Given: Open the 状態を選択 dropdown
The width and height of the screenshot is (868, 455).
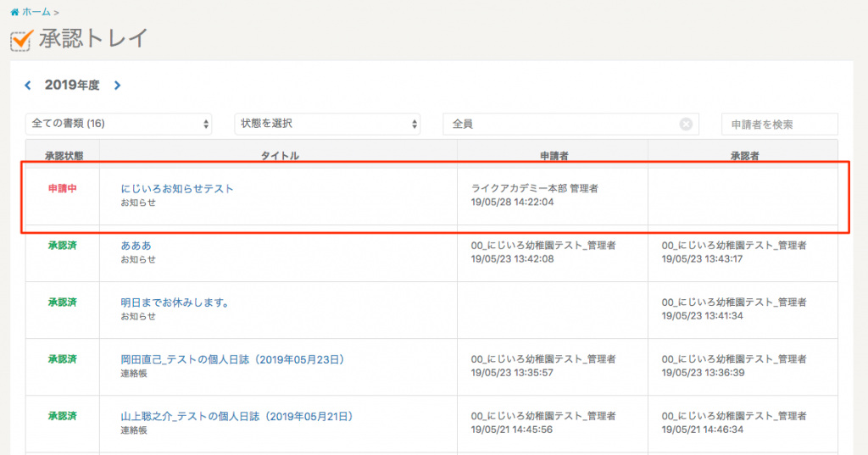Looking at the screenshot, I should (327, 124).
